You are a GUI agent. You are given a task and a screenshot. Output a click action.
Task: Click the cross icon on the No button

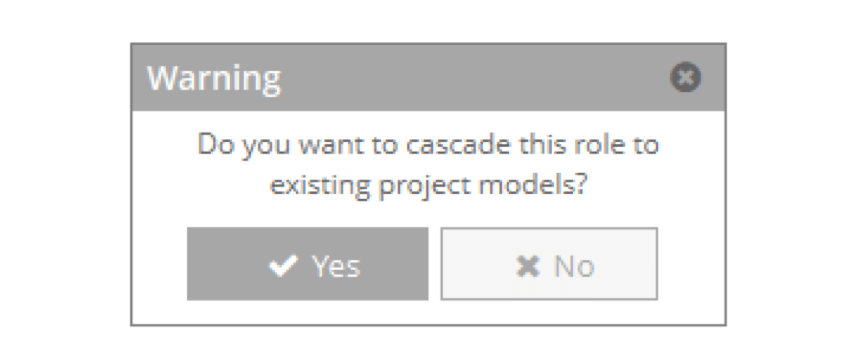[x=527, y=266]
